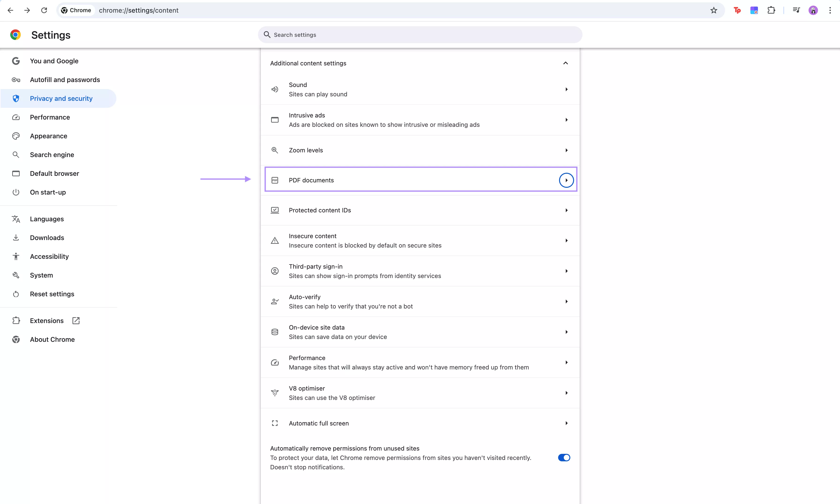Click the panda profile avatar
This screenshot has height=504, width=840.
pyautogui.click(x=813, y=10)
